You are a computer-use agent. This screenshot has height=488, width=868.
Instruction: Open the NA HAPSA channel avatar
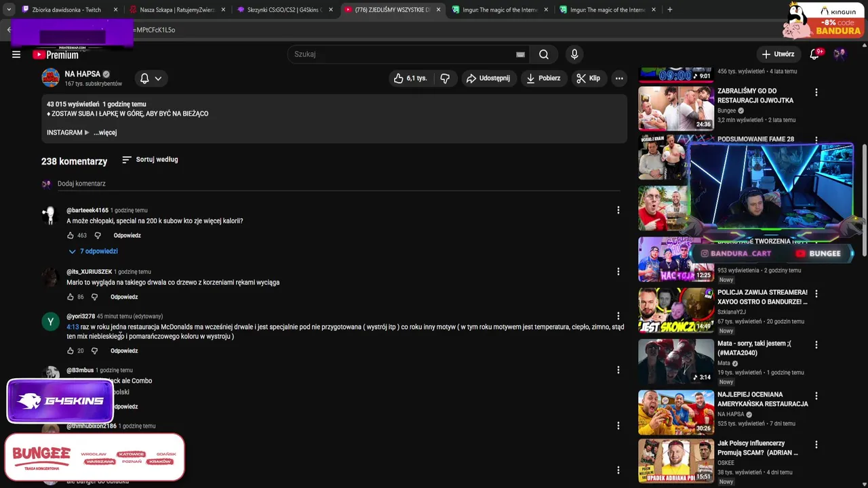(51, 78)
